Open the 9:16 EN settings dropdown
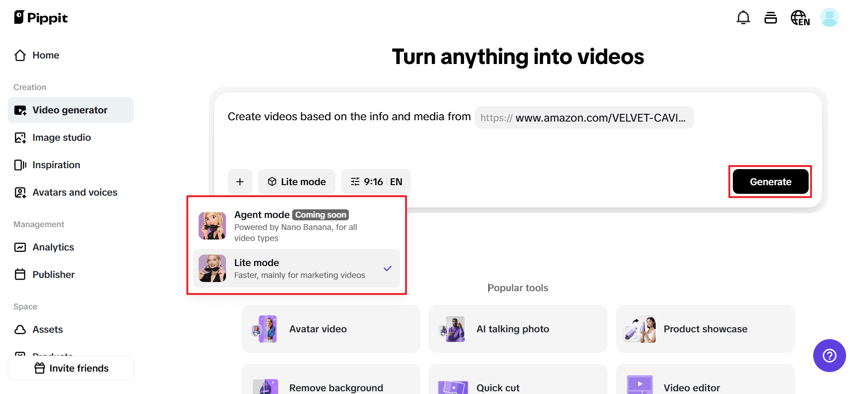Image resolution: width=868 pixels, height=394 pixels. (x=376, y=181)
